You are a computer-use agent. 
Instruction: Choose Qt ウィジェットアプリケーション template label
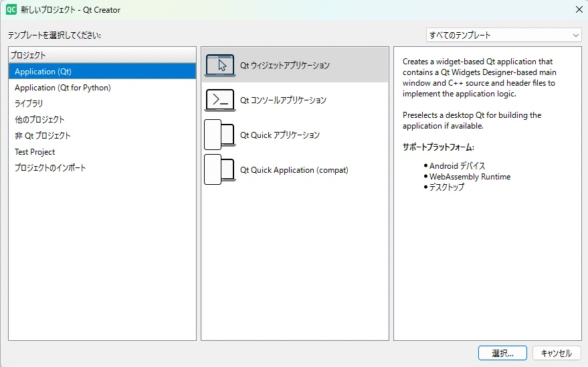click(x=284, y=65)
